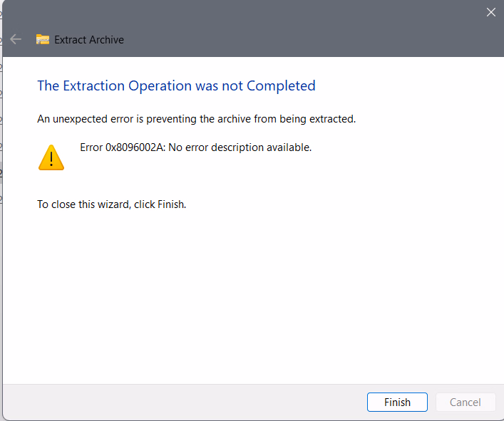Click the greyed-out Cancel button
Screen dimensions: 504x421
click(x=465, y=402)
